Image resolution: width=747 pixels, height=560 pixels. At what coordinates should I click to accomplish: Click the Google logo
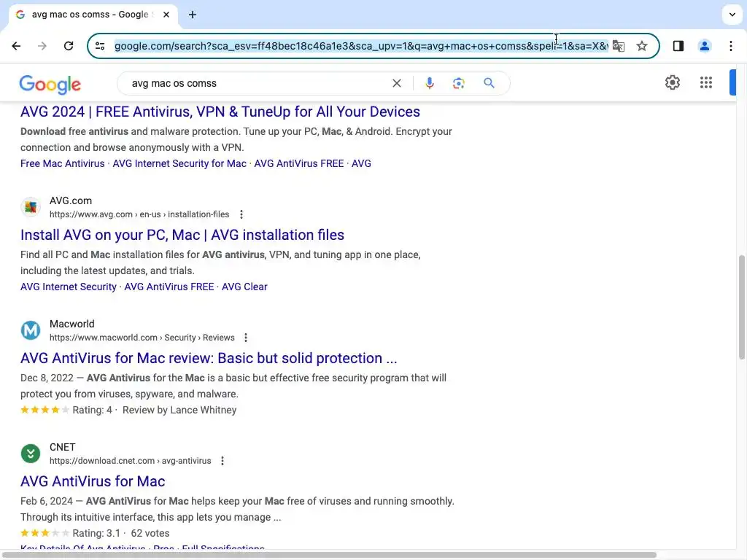pos(50,85)
